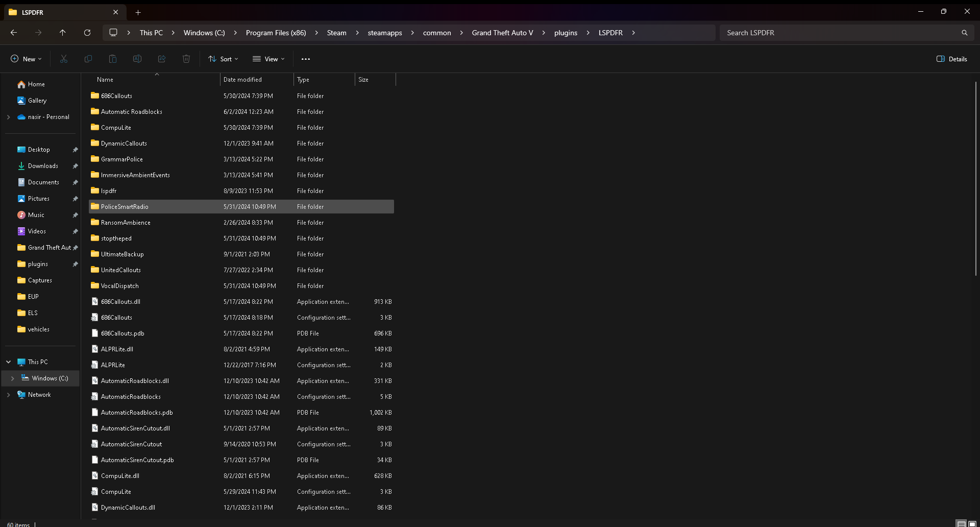Viewport: 980px width, 527px height.
Task: Select the PoliceSmartRadio folder
Action: [x=241, y=207]
